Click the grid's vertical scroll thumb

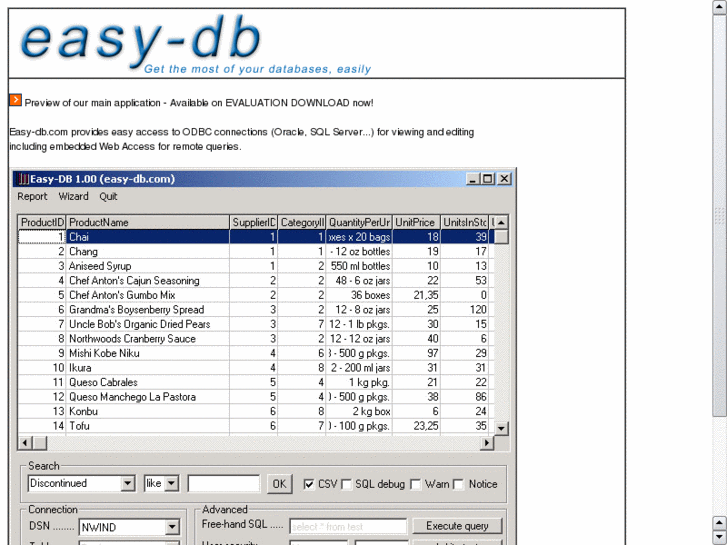[501, 237]
